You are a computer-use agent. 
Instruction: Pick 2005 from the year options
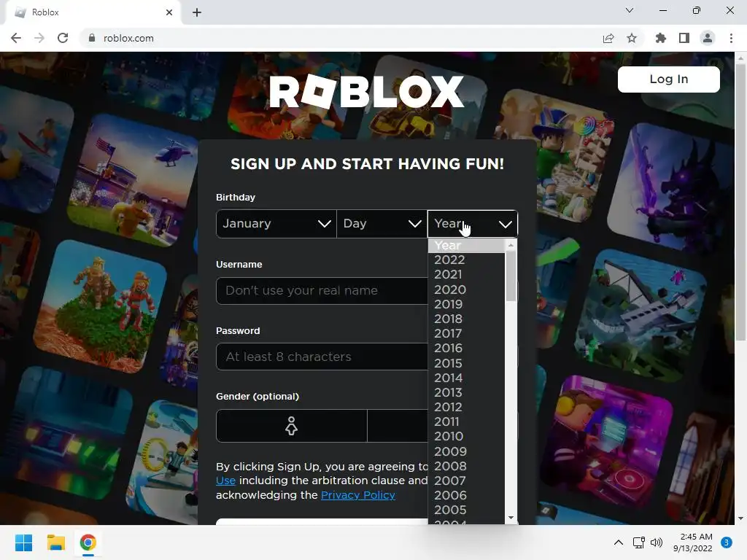(x=466, y=510)
